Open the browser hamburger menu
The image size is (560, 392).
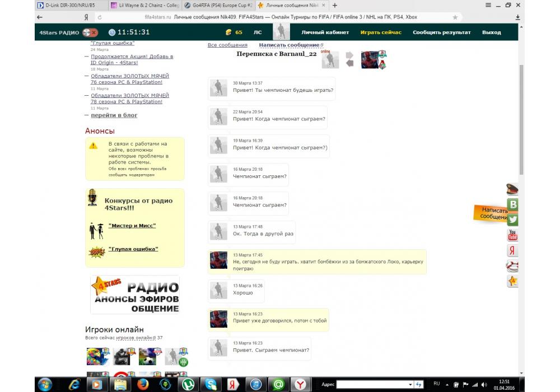488,5
